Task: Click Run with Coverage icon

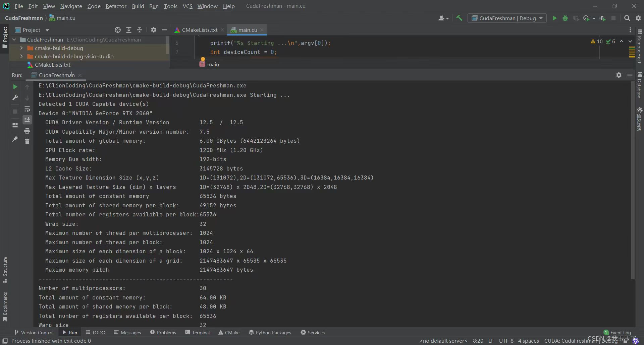Action: [x=576, y=18]
